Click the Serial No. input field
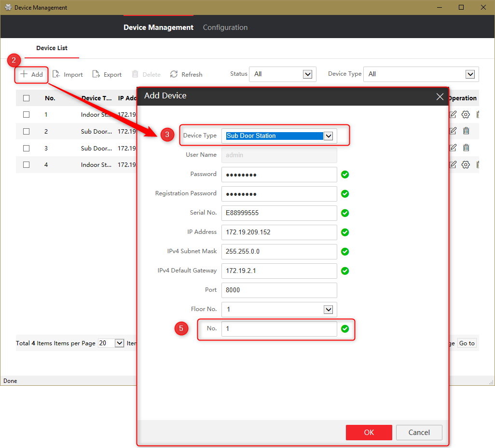This screenshot has width=495, height=448. point(279,213)
